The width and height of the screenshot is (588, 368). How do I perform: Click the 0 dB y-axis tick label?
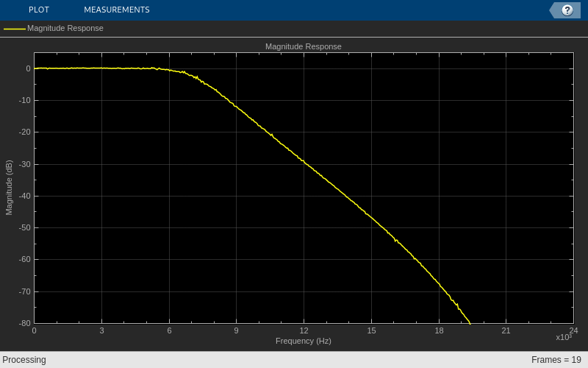point(28,68)
